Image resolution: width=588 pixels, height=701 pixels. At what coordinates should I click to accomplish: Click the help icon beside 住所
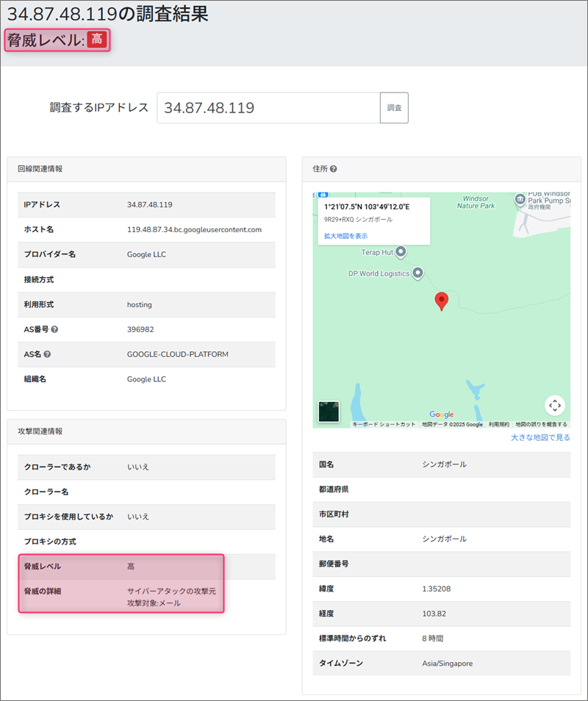[x=334, y=169]
